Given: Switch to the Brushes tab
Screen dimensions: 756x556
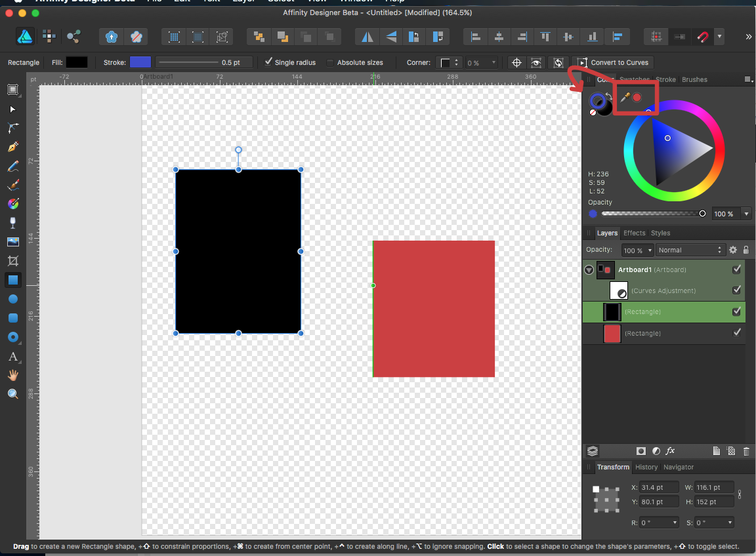Looking at the screenshot, I should tap(694, 79).
